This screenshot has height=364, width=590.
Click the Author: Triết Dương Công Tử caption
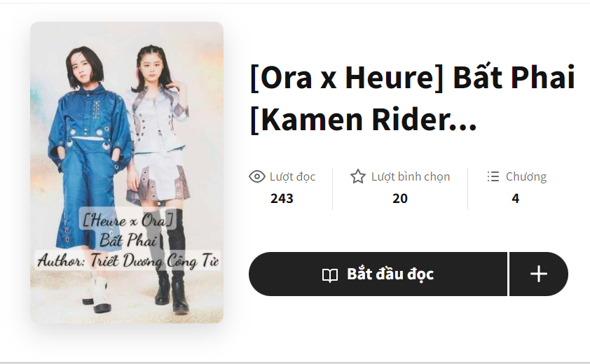coord(128,260)
